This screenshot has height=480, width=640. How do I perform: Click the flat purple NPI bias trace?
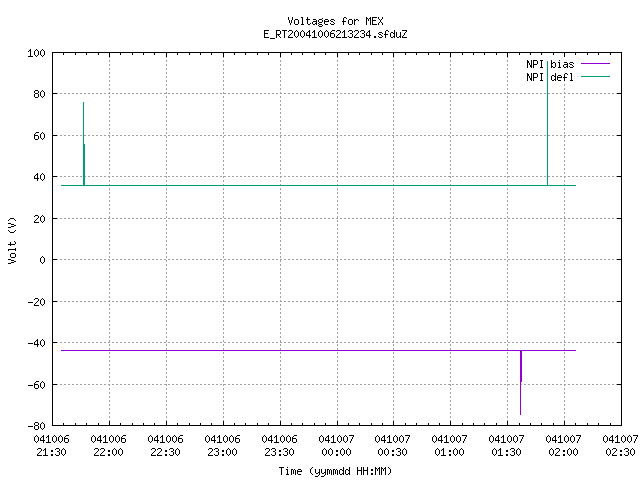[318, 350]
